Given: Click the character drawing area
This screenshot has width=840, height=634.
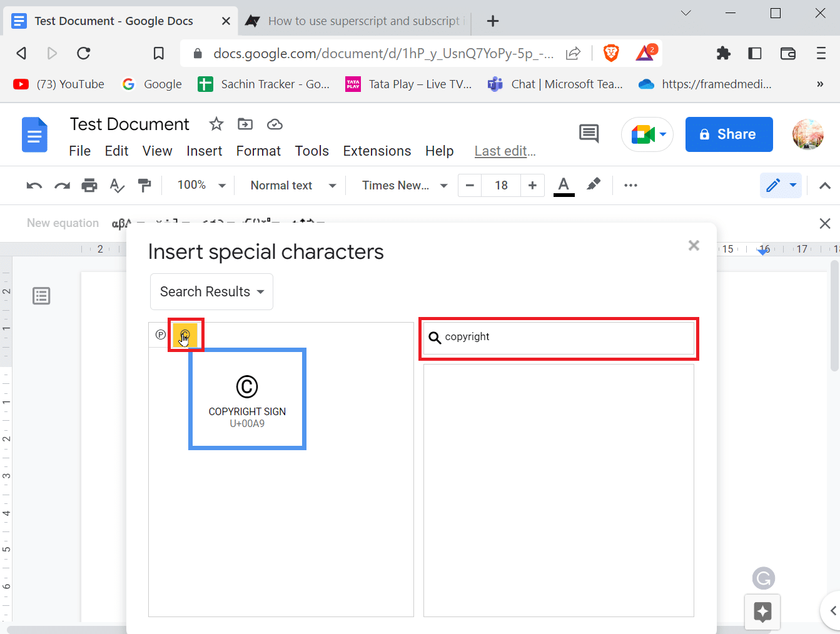Looking at the screenshot, I should coord(559,490).
